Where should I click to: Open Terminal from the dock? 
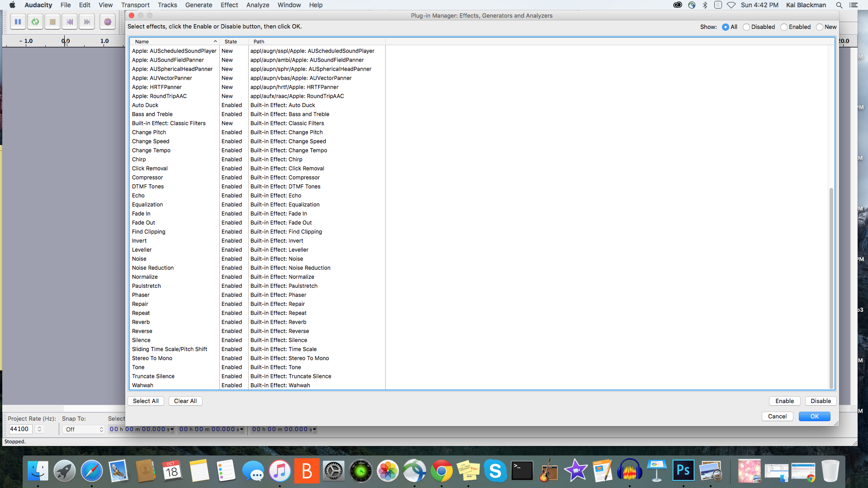coord(522,471)
